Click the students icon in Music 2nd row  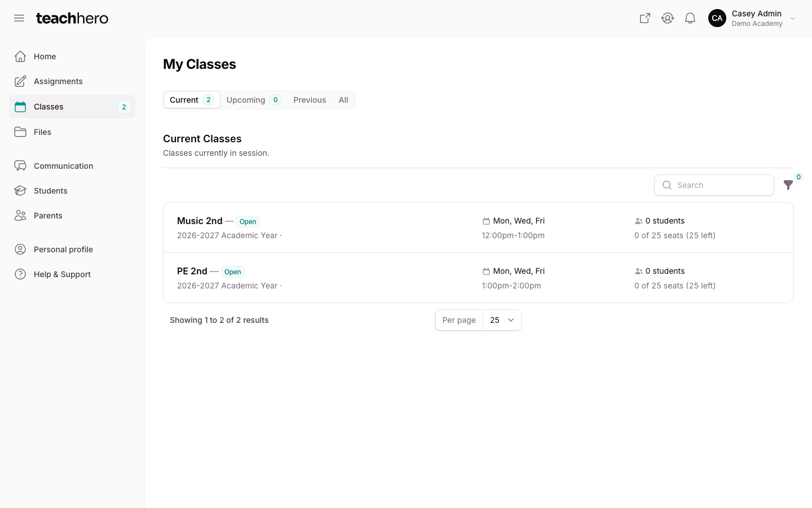(638, 221)
